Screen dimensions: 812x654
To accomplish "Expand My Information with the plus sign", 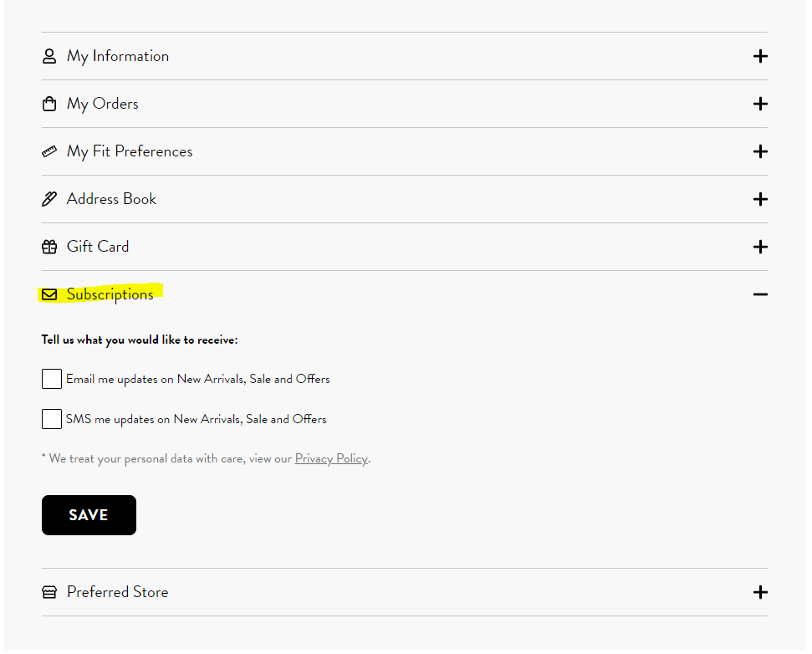I will [759, 57].
